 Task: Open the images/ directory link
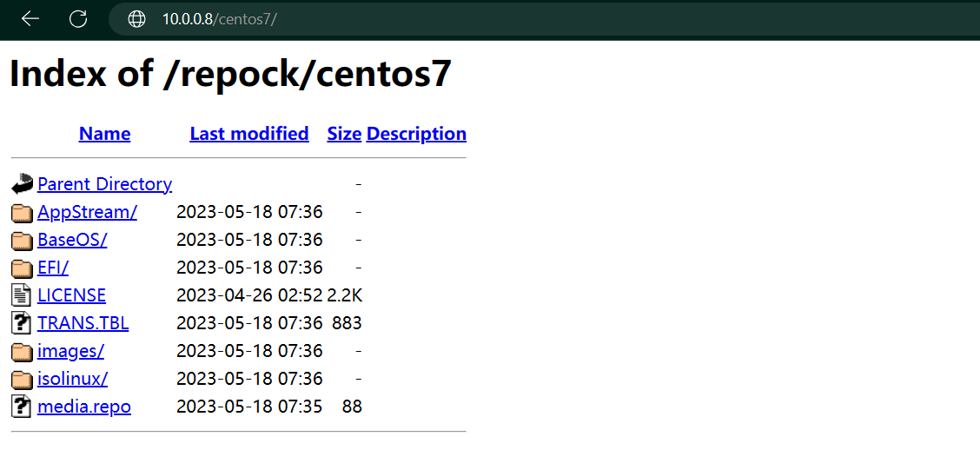coord(70,351)
